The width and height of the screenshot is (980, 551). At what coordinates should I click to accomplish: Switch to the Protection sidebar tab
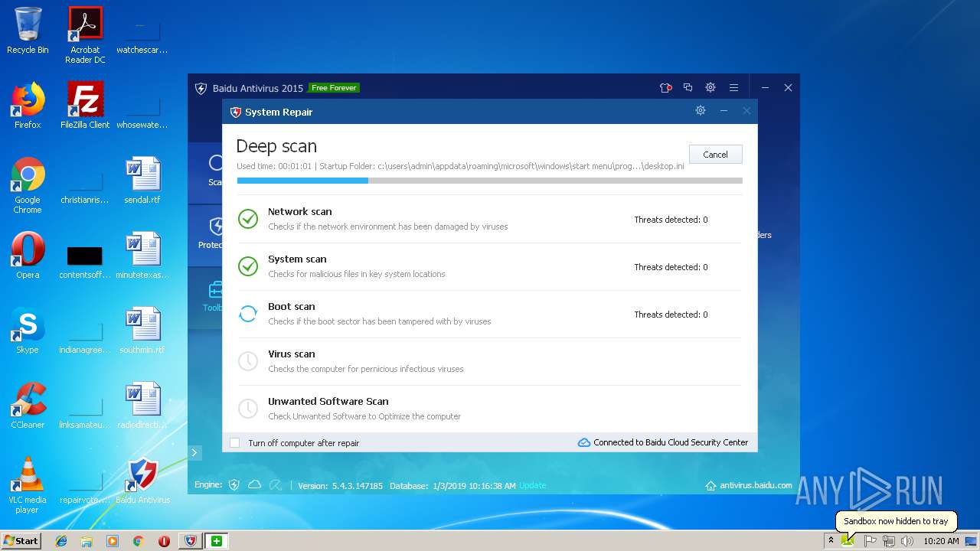(x=205, y=235)
